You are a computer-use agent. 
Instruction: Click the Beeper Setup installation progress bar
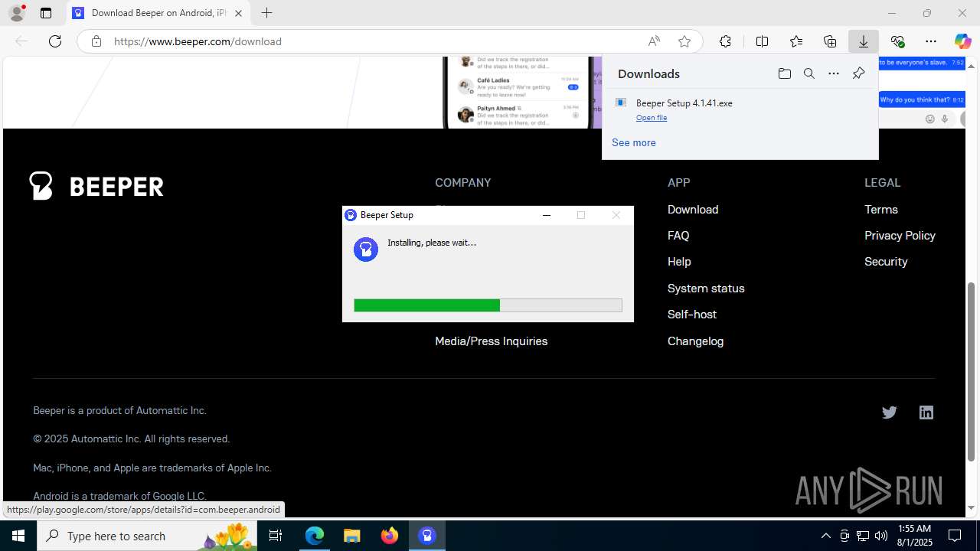(x=488, y=305)
